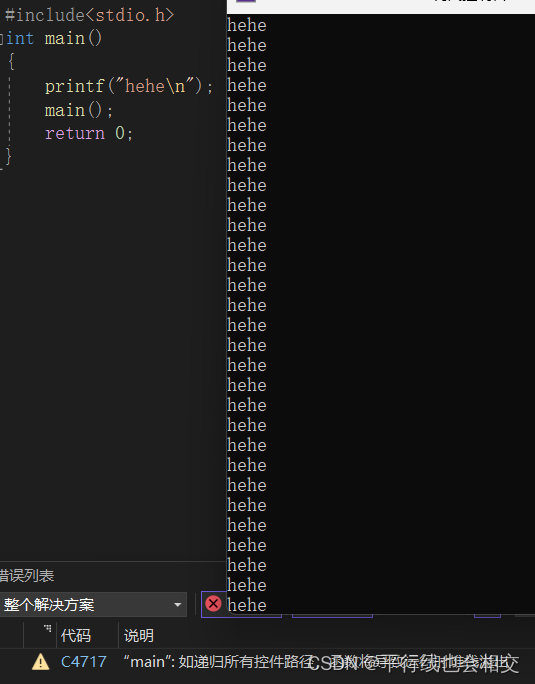
Task: Click the small filter icon beside 代码 header
Action: coord(48,629)
